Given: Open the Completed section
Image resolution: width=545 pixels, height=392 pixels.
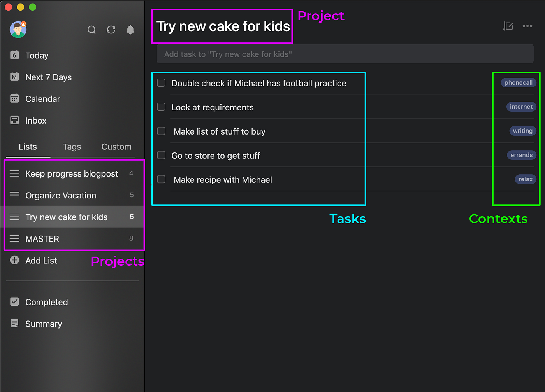Looking at the screenshot, I should click(39, 302).
